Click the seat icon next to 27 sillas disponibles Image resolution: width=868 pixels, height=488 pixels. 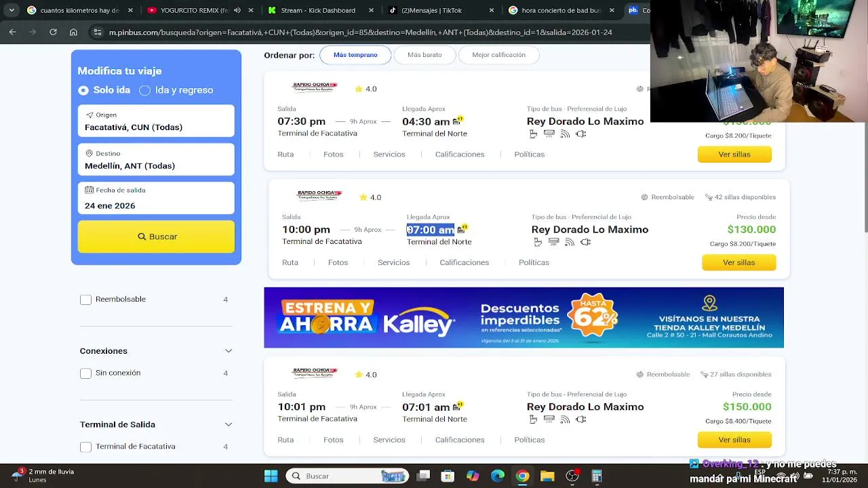pyautogui.click(x=704, y=374)
